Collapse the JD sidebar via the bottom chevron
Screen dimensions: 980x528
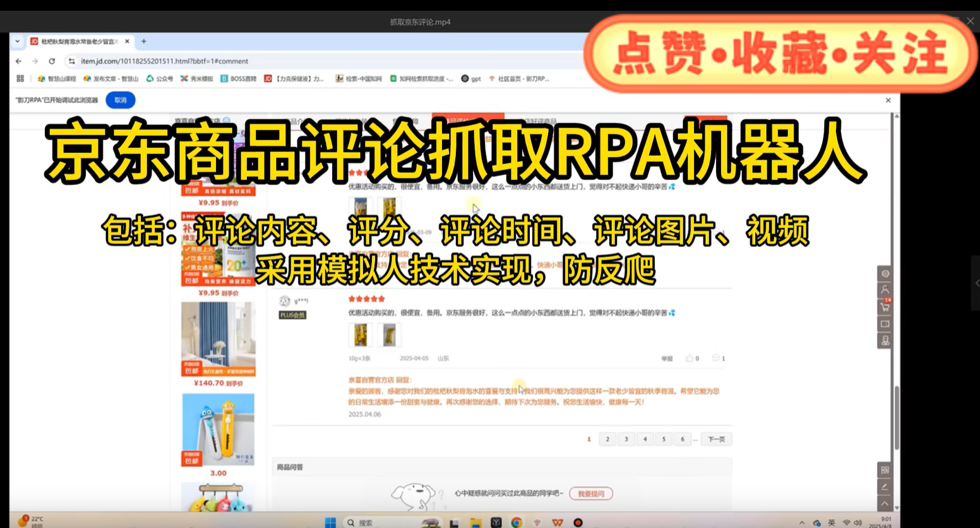point(885,503)
